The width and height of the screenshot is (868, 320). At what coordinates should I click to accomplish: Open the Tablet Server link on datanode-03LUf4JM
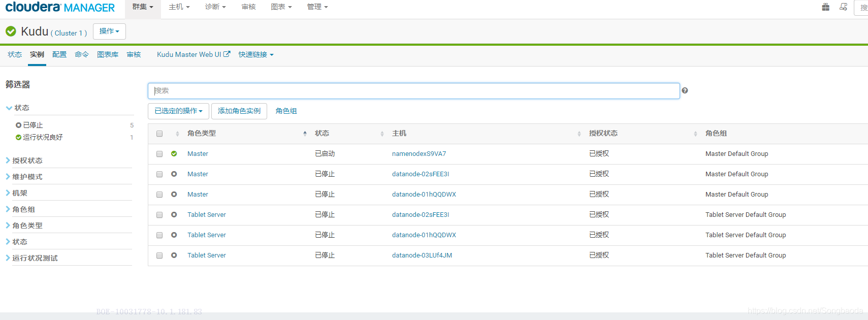(207, 255)
